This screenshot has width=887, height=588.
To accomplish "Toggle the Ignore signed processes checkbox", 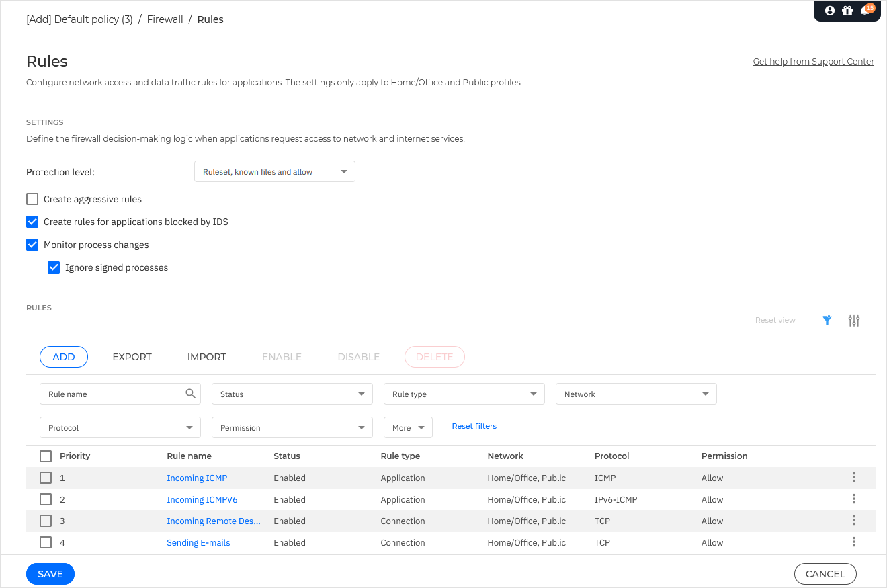I will point(54,267).
